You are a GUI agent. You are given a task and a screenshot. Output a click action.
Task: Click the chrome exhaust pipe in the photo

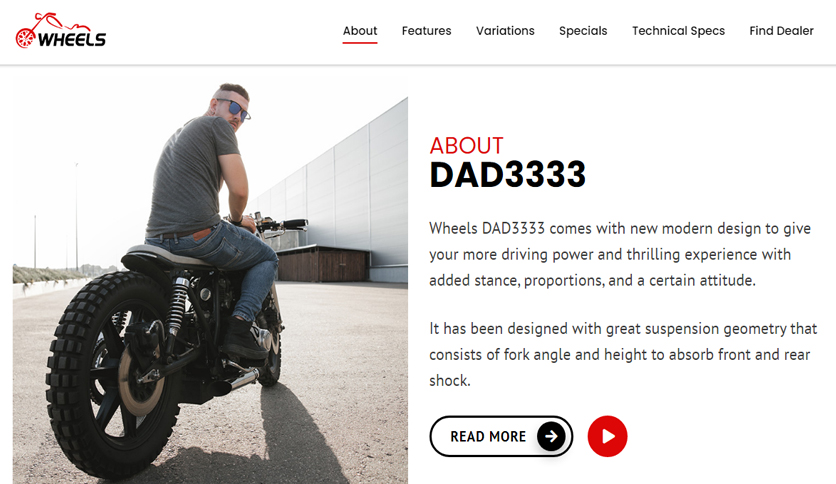[243, 380]
